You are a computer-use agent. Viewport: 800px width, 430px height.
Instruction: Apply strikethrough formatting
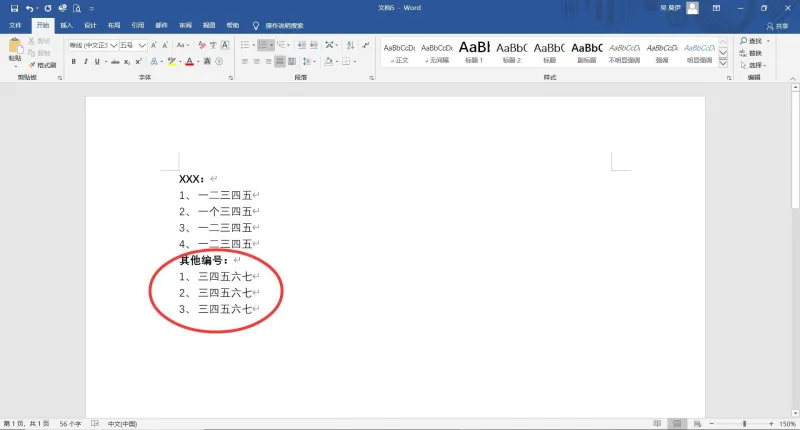pyautogui.click(x=115, y=62)
